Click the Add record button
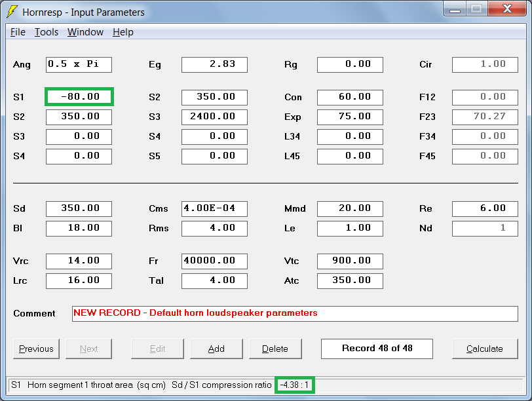The width and height of the screenshot is (532, 401). pyautogui.click(x=216, y=349)
